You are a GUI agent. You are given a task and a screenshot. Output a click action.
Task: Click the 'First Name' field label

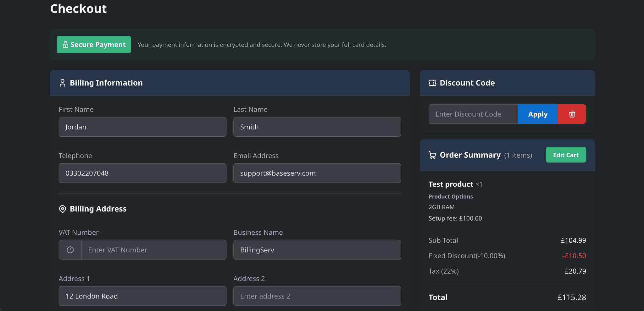click(x=76, y=109)
